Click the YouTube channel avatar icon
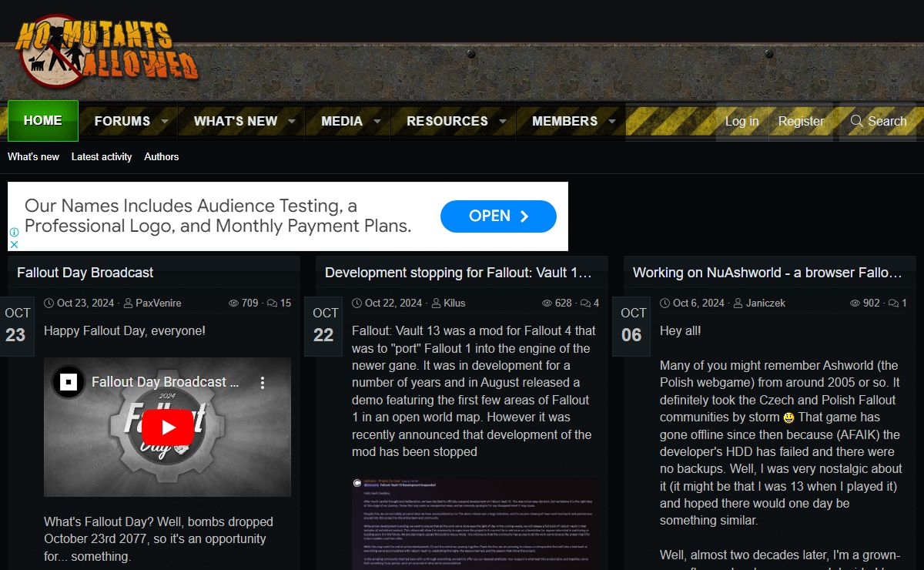924x570 pixels. click(69, 382)
